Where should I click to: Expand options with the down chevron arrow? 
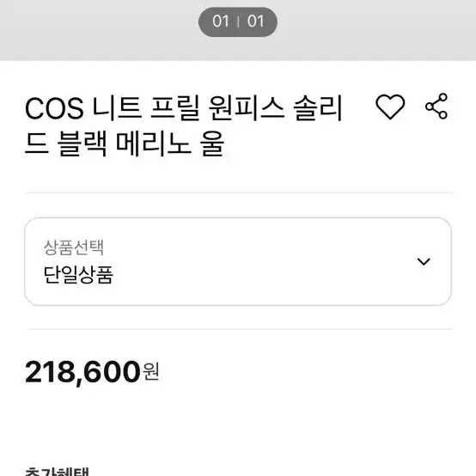(x=424, y=261)
